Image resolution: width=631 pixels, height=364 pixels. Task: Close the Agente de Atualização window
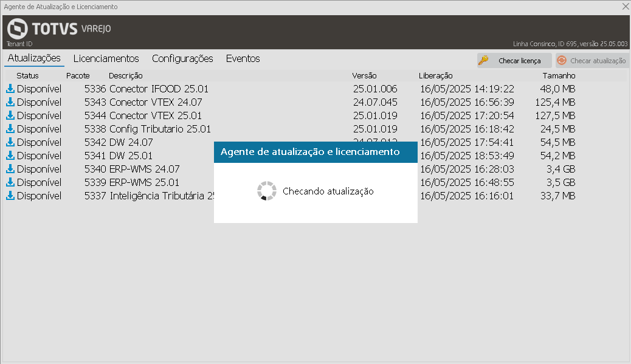point(626,6)
